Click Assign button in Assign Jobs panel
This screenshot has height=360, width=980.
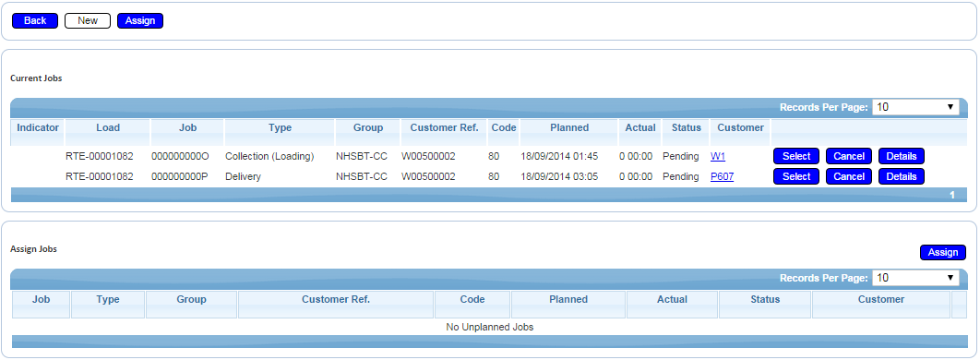[942, 252]
